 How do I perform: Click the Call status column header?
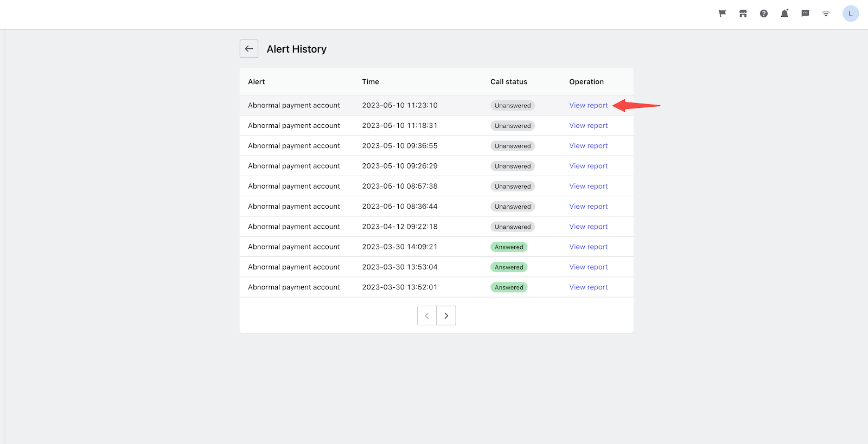509,82
